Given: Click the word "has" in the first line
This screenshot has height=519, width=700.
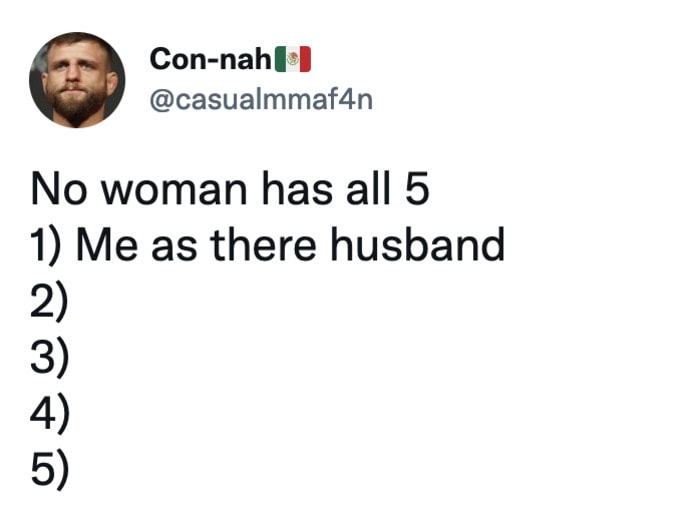Looking at the screenshot, I should pyautogui.click(x=297, y=189).
